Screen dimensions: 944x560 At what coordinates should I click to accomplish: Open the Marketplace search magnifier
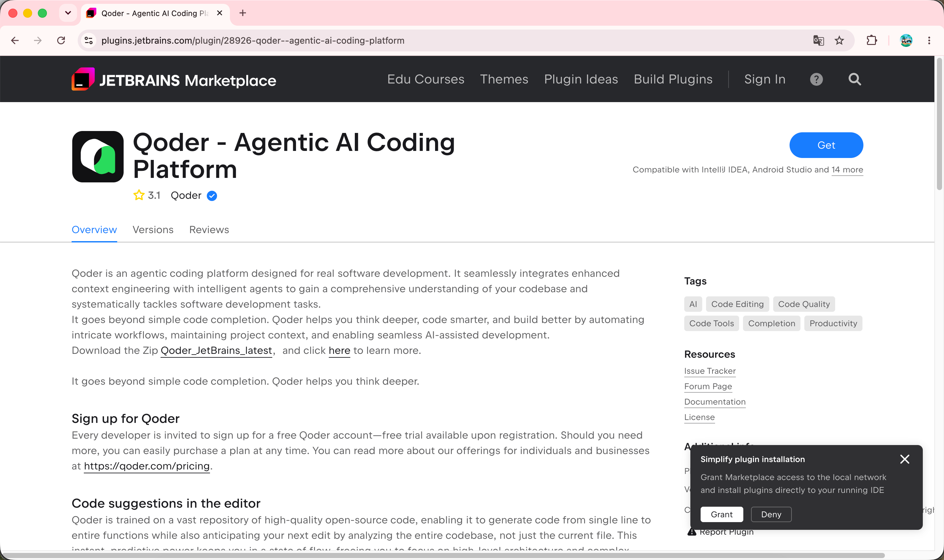click(x=855, y=79)
